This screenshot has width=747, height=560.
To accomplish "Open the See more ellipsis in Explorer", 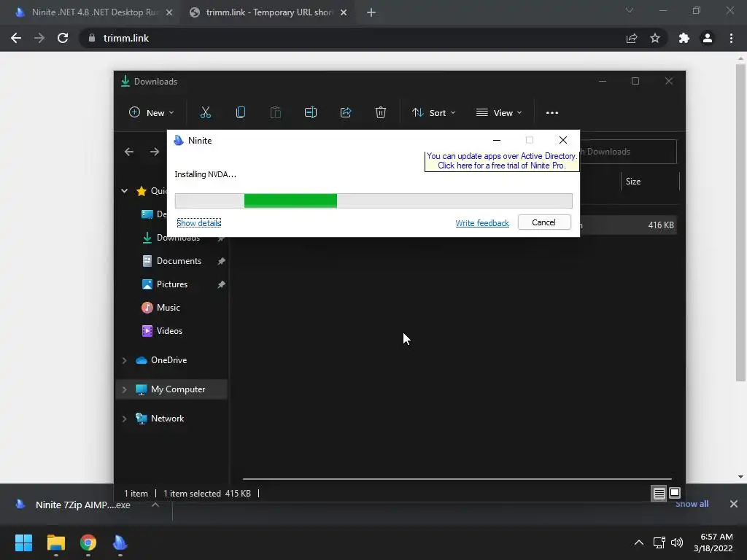I will tap(552, 113).
